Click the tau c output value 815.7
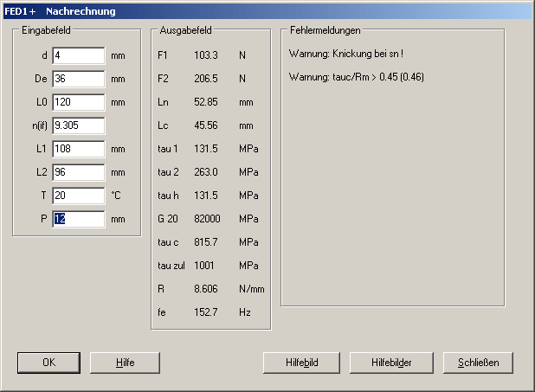This screenshot has height=392, width=535. (x=205, y=242)
